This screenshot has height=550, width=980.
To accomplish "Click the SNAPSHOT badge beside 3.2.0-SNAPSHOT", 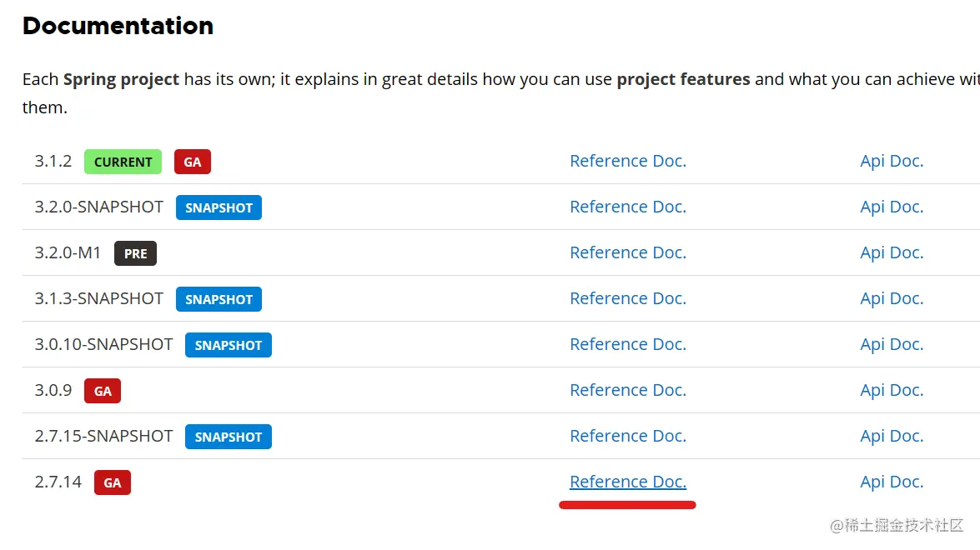I will [219, 207].
